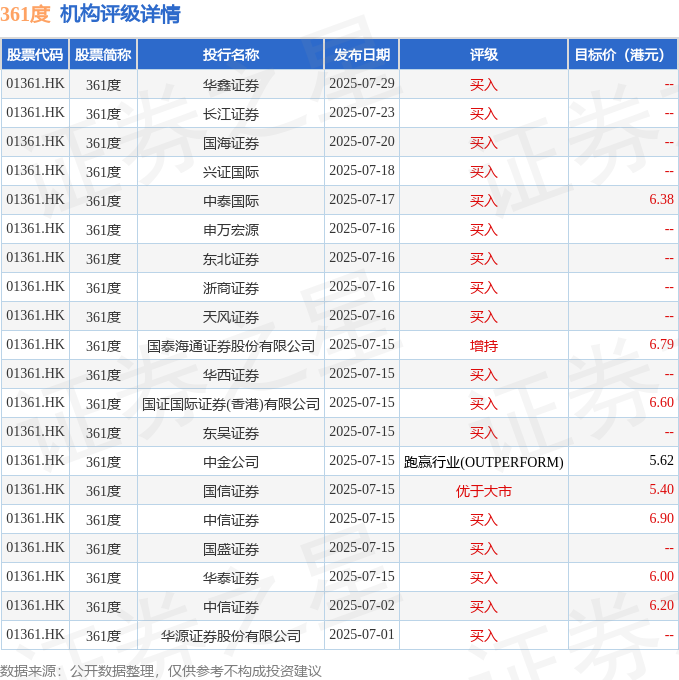Click the 买入 rating in 华源证券 row

point(483,636)
